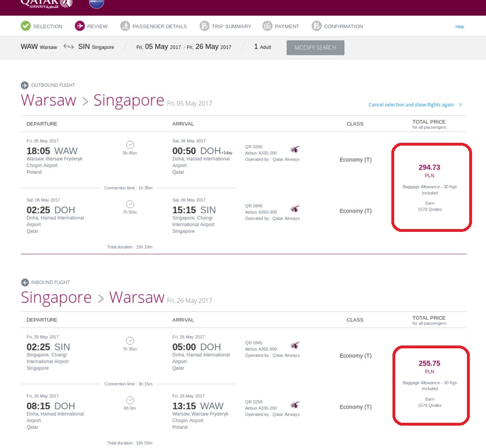Close selection with the X icon
Viewport: 486px width, 448px height.
pos(461,105)
